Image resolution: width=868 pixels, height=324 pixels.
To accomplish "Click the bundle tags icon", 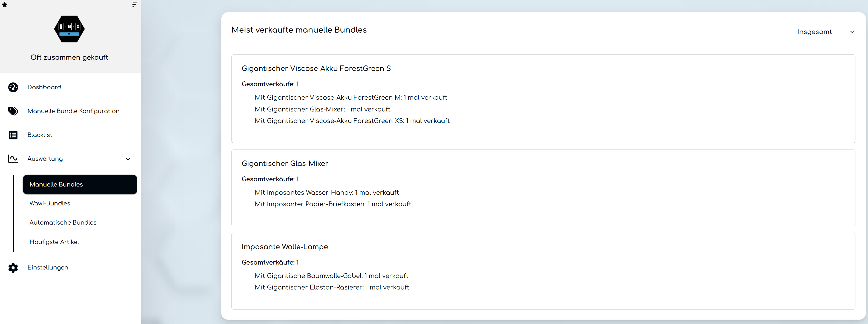I will coord(13,111).
